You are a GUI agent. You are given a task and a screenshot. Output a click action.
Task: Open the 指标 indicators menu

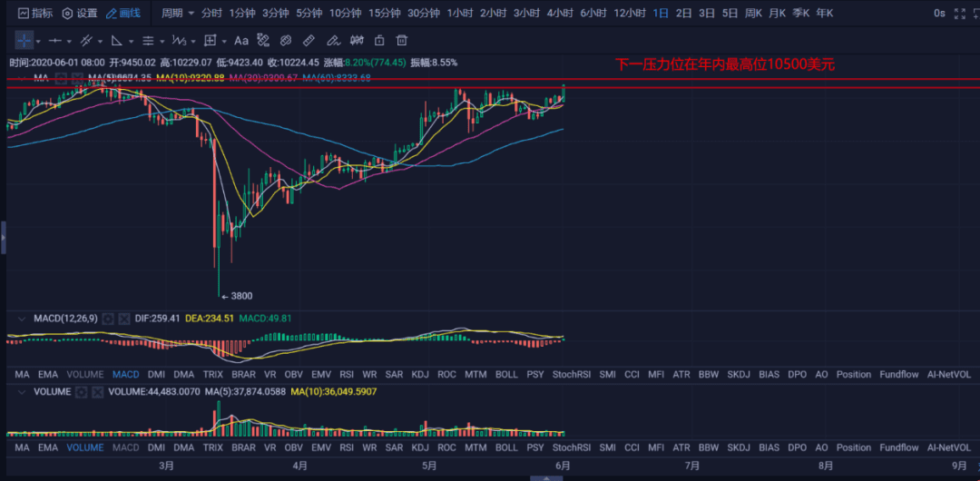pyautogui.click(x=35, y=13)
